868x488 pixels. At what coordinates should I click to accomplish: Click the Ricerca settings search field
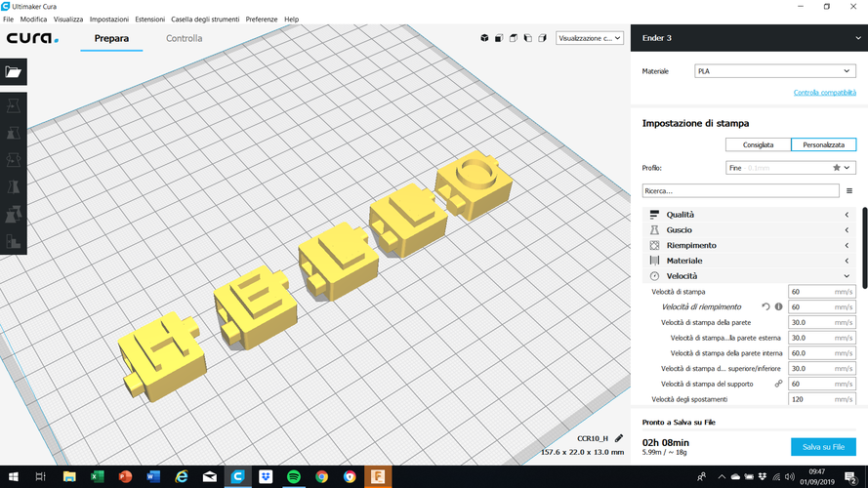(x=741, y=191)
